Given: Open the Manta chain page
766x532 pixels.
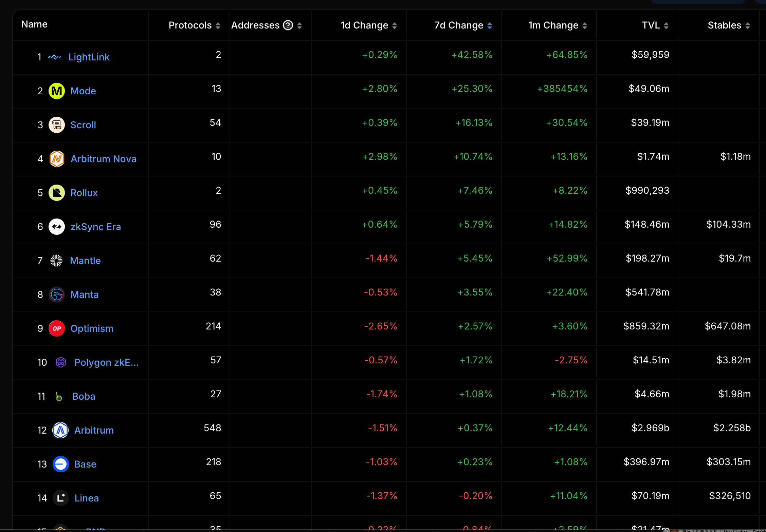Looking at the screenshot, I should [x=84, y=294].
